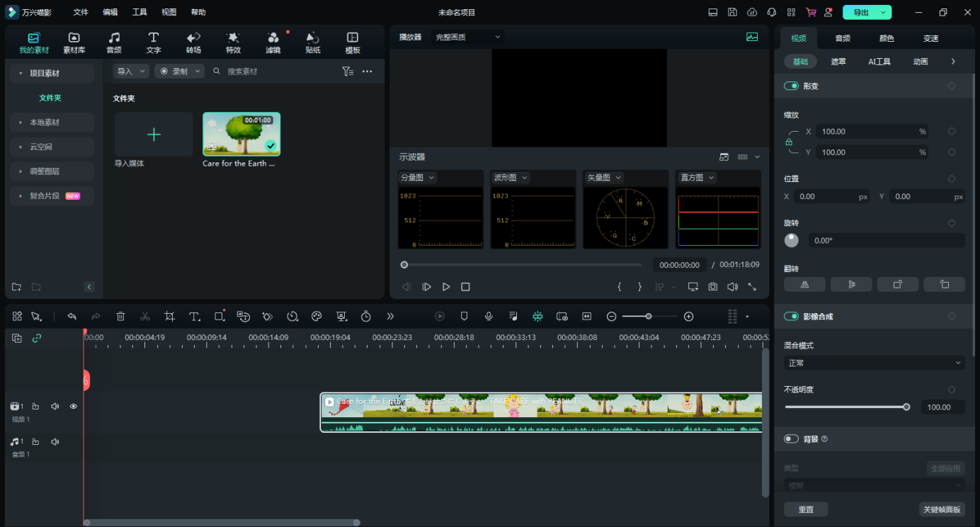
Task: Click the 导出 export button
Action: tap(860, 13)
